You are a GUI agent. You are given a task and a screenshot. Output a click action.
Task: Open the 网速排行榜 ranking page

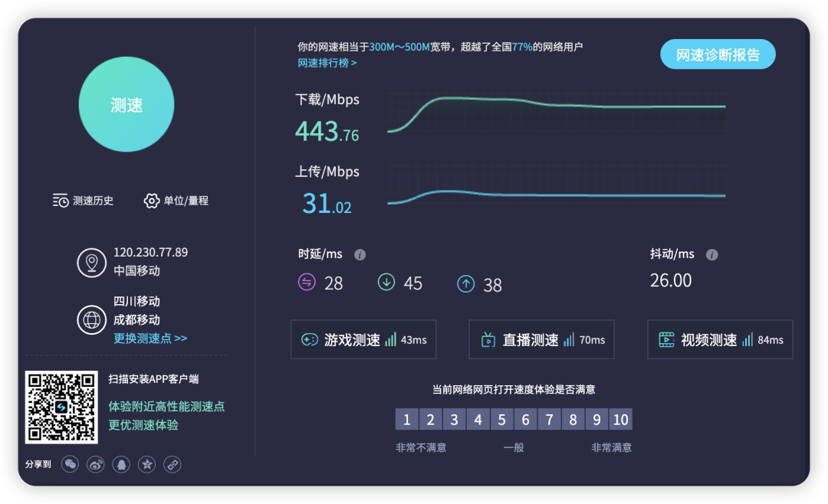click(x=327, y=63)
